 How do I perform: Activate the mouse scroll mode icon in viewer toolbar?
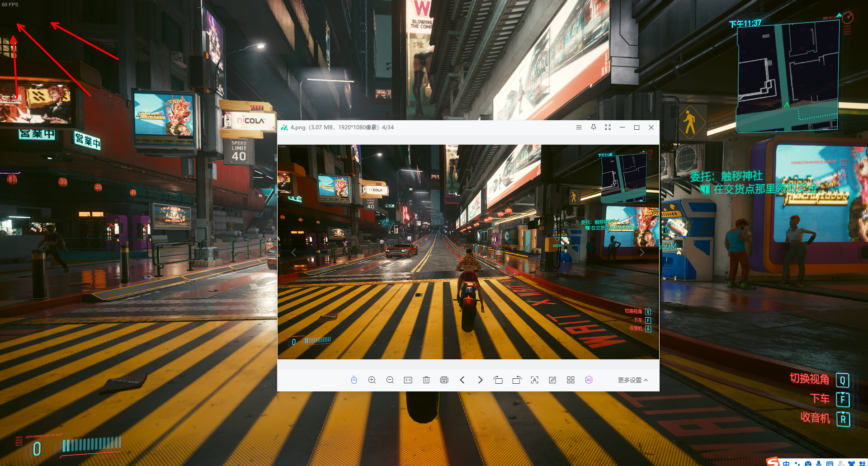[354, 380]
